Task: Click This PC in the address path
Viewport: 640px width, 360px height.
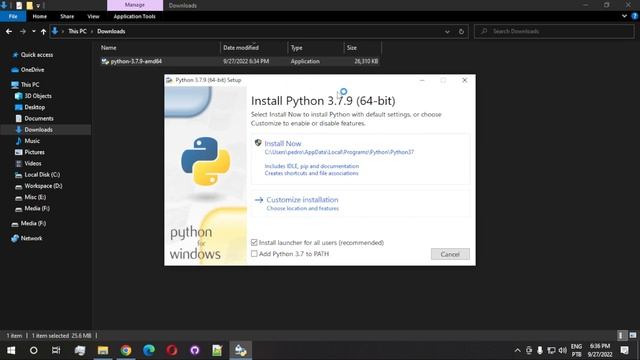Action: pyautogui.click(x=77, y=31)
